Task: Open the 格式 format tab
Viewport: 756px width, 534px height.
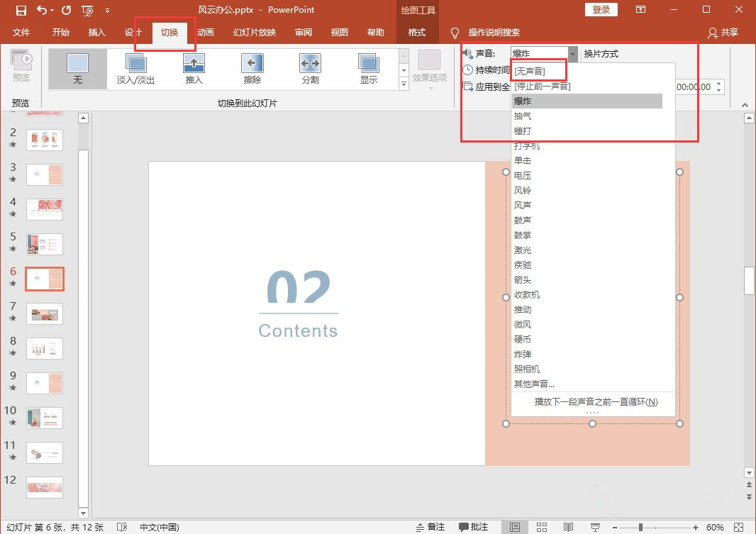Action: pos(417,33)
